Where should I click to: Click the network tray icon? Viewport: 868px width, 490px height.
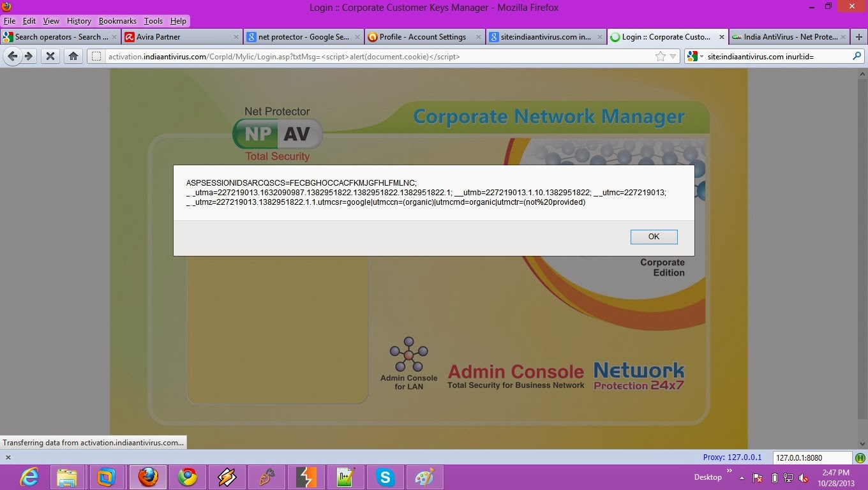[789, 477]
